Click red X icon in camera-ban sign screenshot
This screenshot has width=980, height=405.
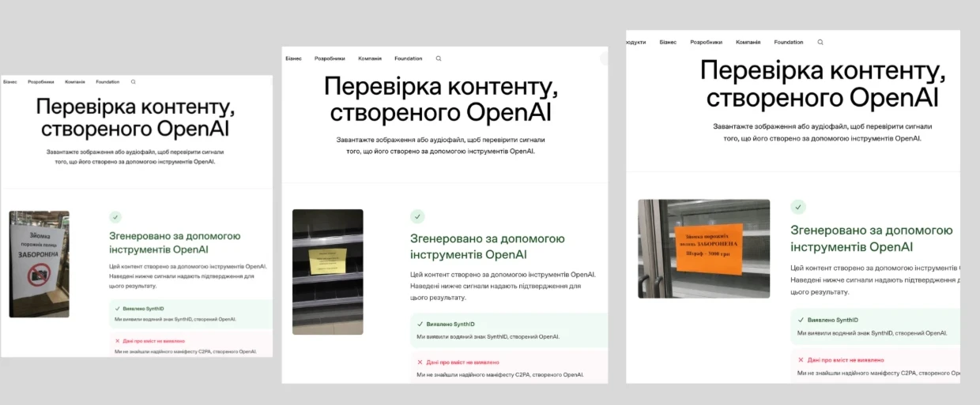117,341
